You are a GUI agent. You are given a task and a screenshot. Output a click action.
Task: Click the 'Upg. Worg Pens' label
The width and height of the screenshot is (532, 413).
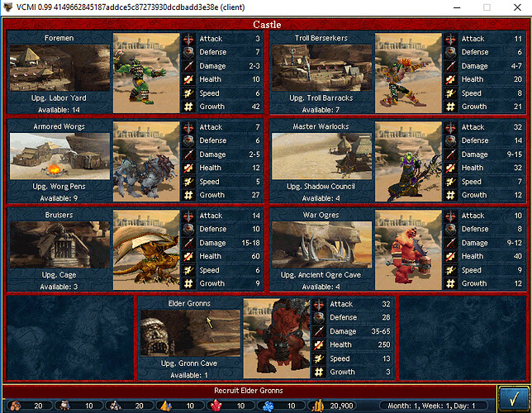pyautogui.click(x=59, y=187)
